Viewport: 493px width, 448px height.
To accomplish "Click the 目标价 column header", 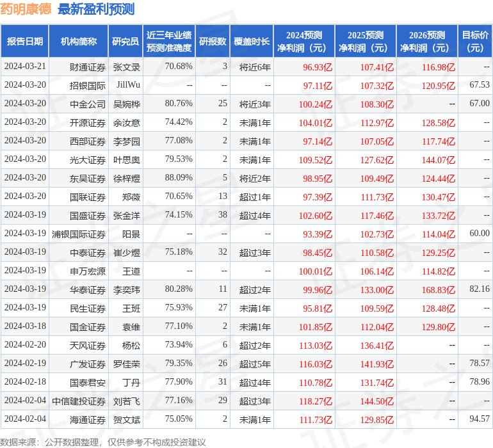I will point(475,41).
